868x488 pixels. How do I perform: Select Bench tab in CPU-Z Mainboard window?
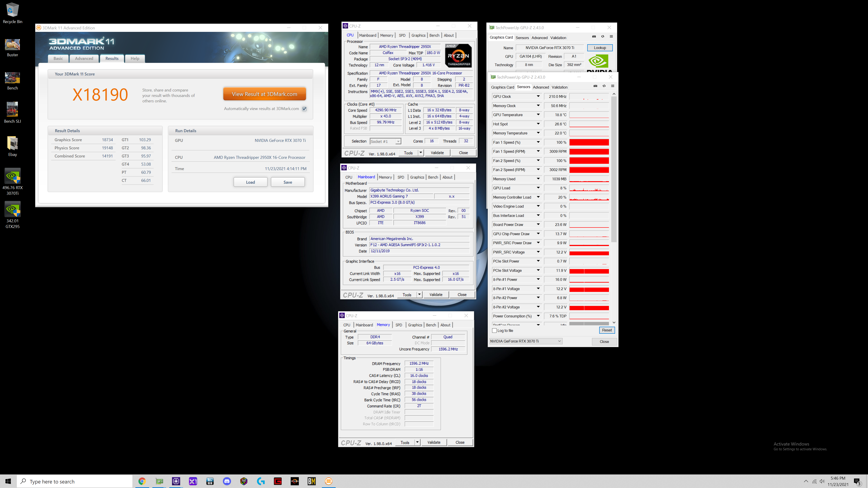point(433,177)
